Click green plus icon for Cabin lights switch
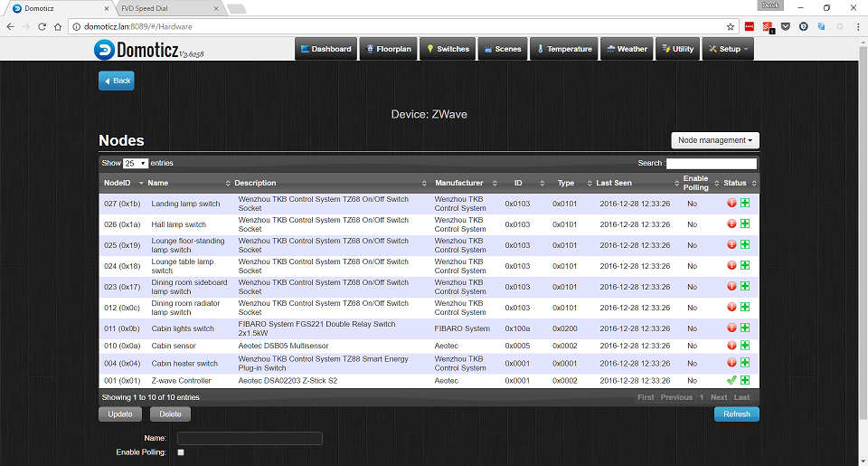Viewport: 868px width, 466px height. coord(745,328)
